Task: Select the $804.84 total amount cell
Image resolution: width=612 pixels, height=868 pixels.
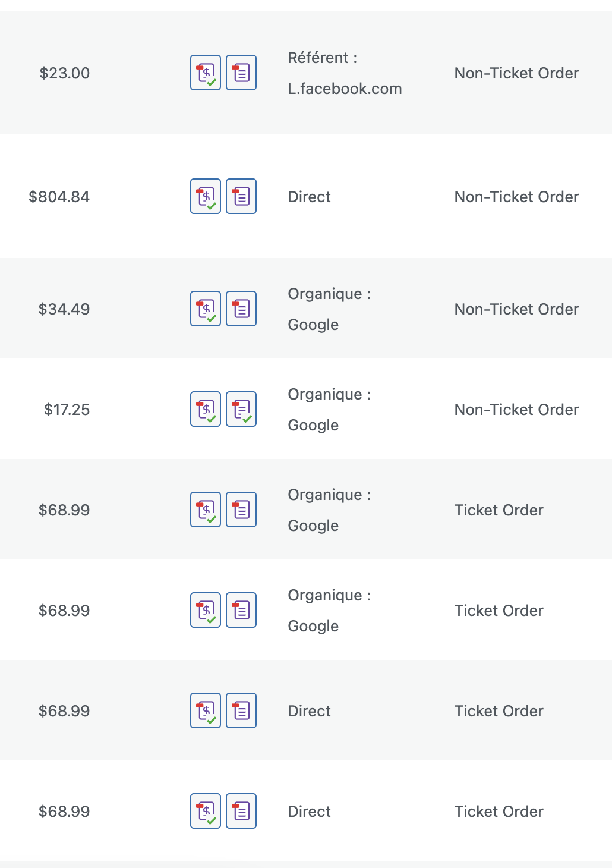Action: (59, 197)
